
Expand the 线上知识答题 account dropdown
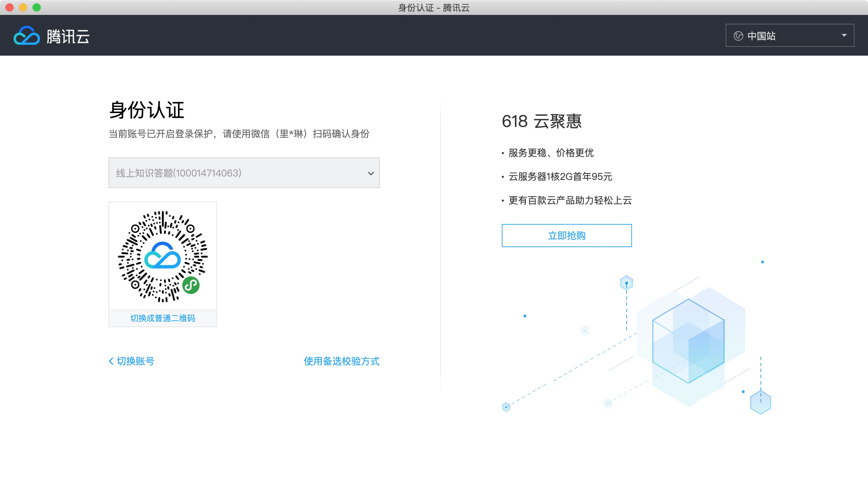243,173
